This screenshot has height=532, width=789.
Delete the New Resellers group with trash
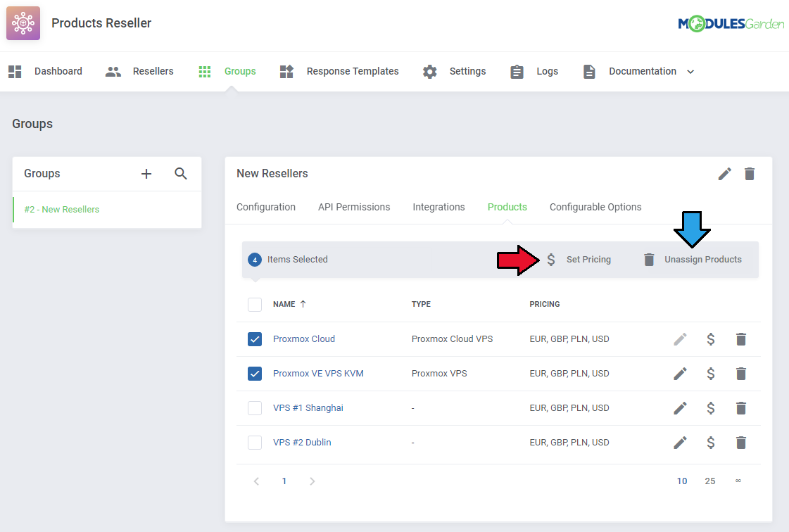(x=750, y=174)
